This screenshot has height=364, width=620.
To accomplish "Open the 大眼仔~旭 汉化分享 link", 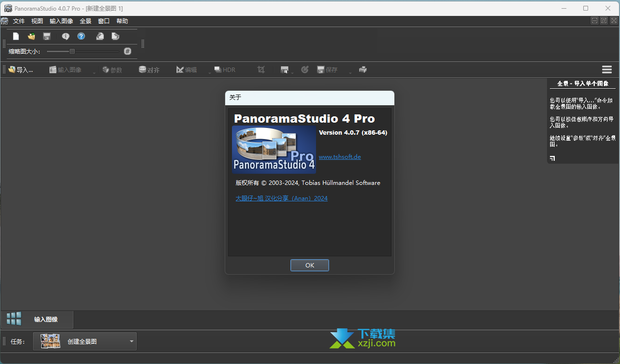I will (281, 198).
